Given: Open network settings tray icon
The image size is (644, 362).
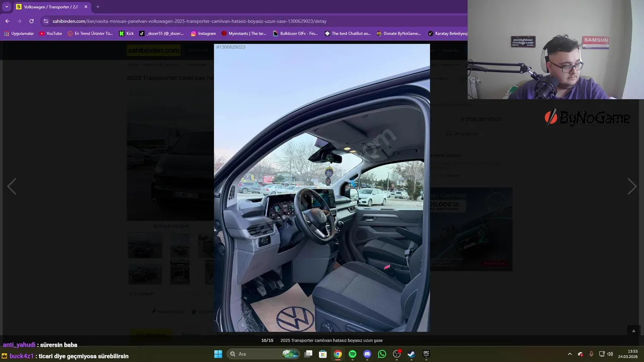Looking at the screenshot, I should pyautogui.click(x=602, y=354).
